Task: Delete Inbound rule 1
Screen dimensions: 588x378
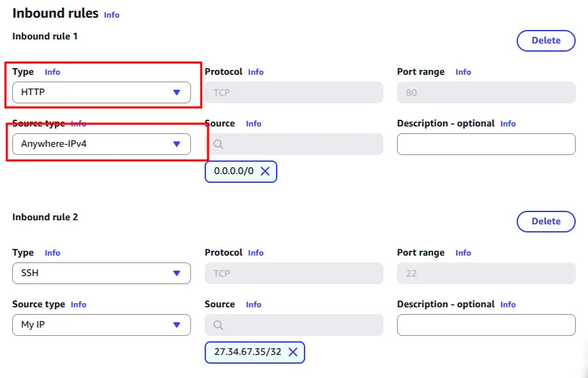Action: pos(546,41)
